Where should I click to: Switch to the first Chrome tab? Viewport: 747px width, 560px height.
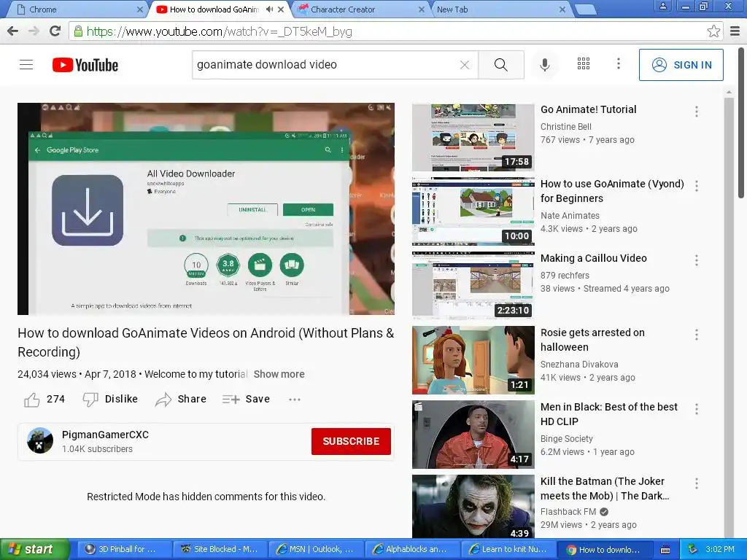76,9
